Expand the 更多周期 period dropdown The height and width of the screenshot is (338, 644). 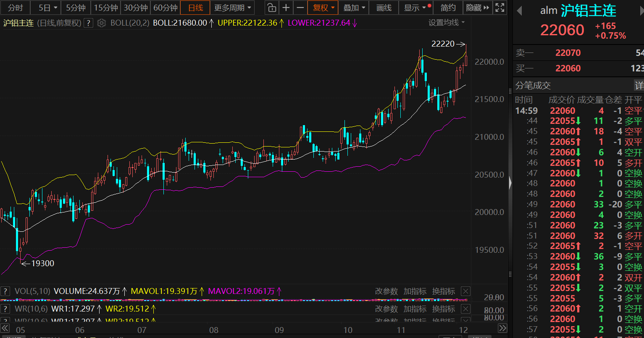tap(233, 8)
